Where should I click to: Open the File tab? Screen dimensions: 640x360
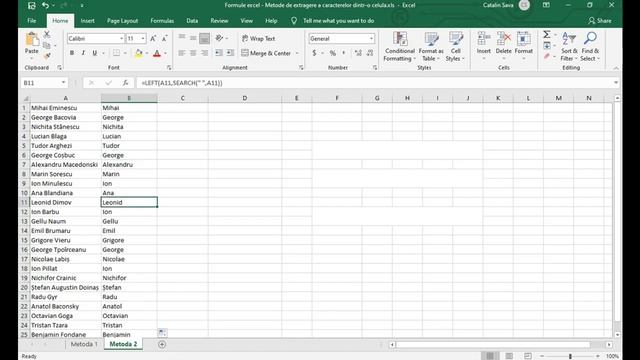click(31, 20)
